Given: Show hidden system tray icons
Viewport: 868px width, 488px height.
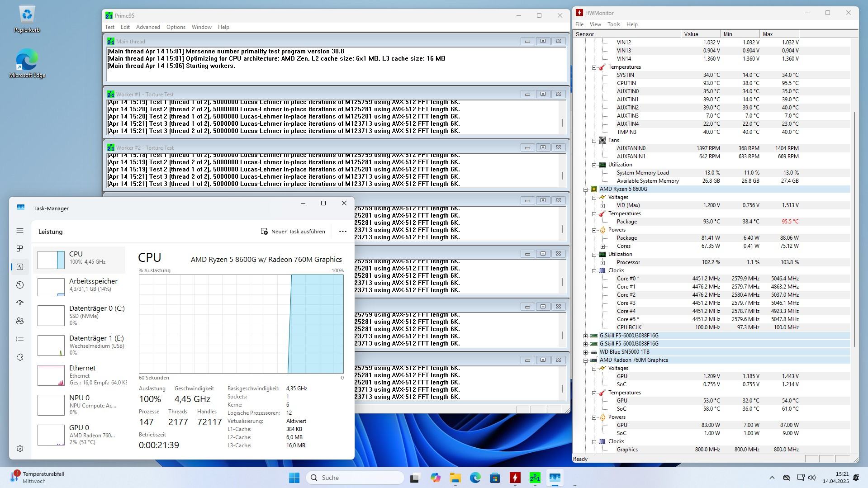Looking at the screenshot, I should click(772, 478).
